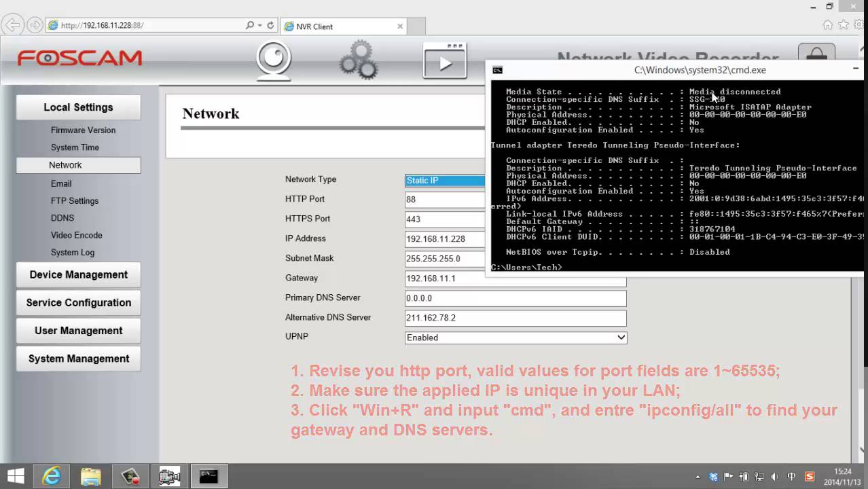Viewport: 868px width, 489px height.
Task: Open a new blank browser tab
Action: click(416, 26)
